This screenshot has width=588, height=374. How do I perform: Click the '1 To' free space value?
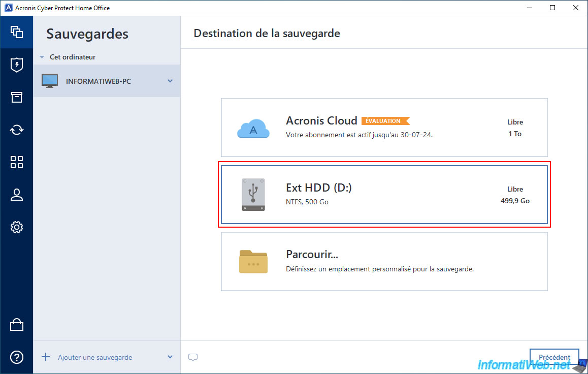coord(515,134)
